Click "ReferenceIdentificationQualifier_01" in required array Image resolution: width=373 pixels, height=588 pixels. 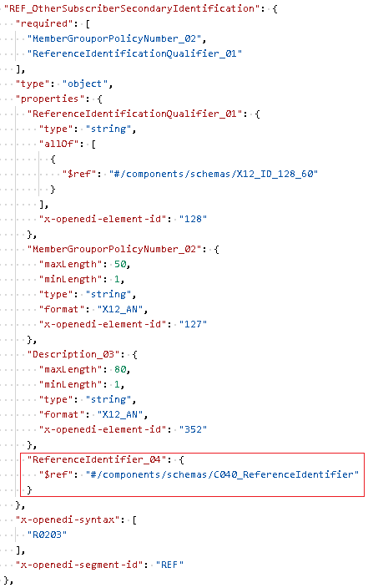point(134,53)
